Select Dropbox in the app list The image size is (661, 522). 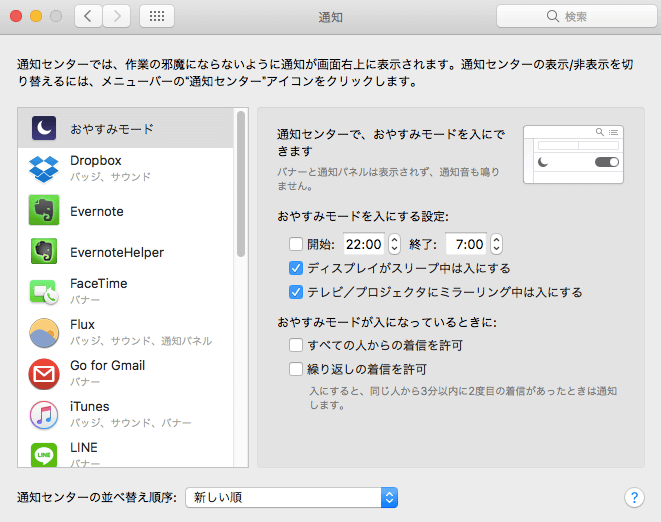click(x=126, y=169)
